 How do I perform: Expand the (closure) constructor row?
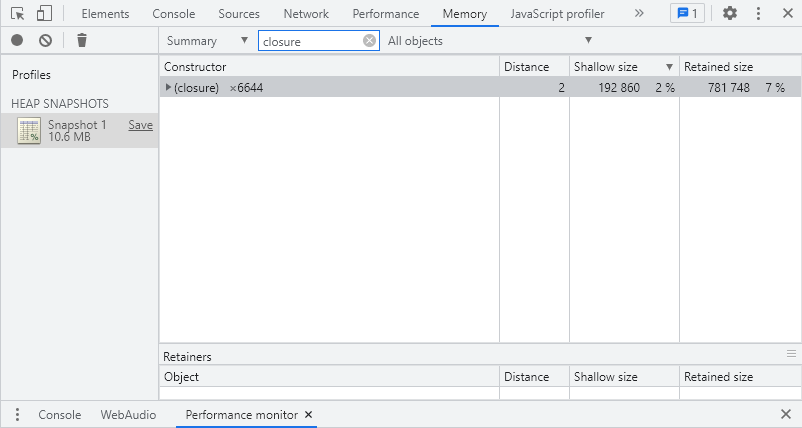(x=168, y=88)
